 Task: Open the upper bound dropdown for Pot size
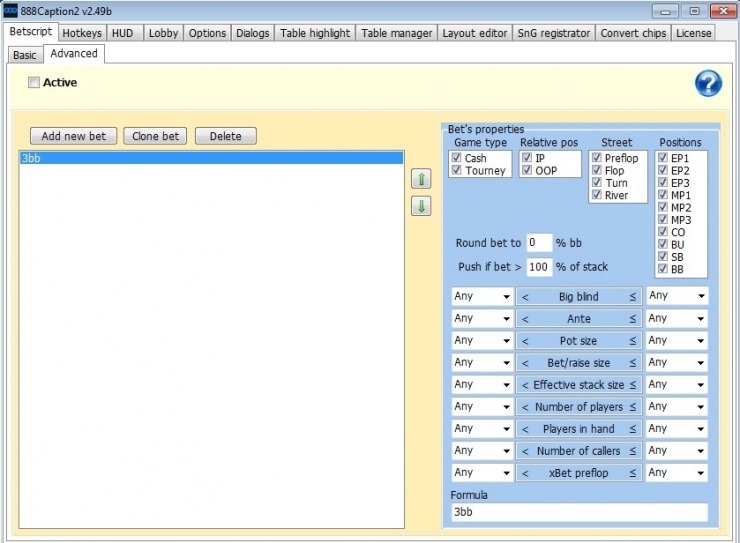[x=677, y=341]
